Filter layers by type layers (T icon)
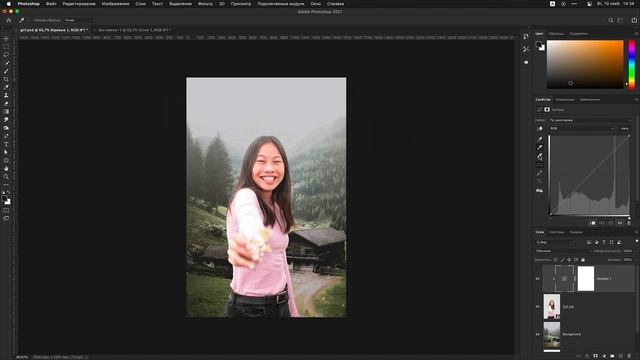Screen dimensions: 640x360 [x=604, y=242]
